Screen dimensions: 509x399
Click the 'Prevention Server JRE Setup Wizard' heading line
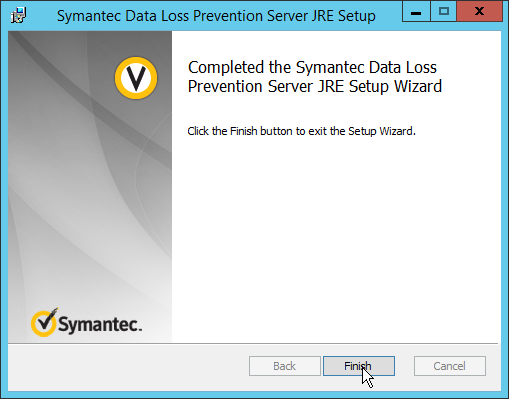pos(315,86)
